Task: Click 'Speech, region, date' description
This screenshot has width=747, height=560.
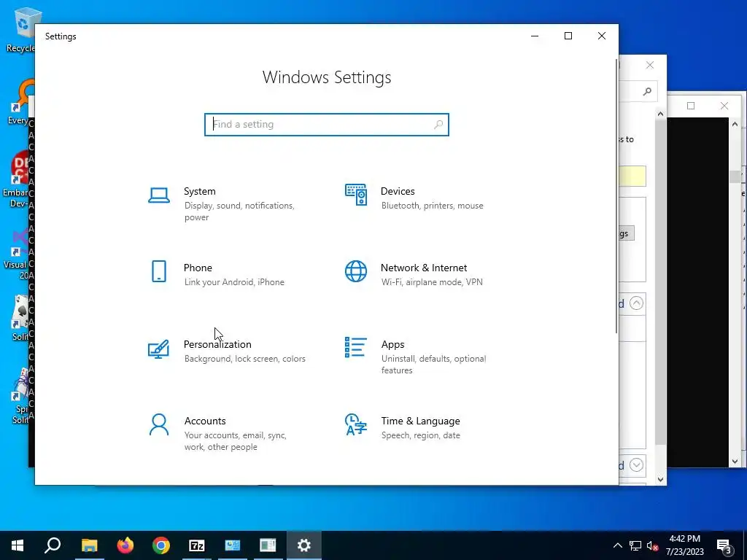Action: [x=421, y=435]
